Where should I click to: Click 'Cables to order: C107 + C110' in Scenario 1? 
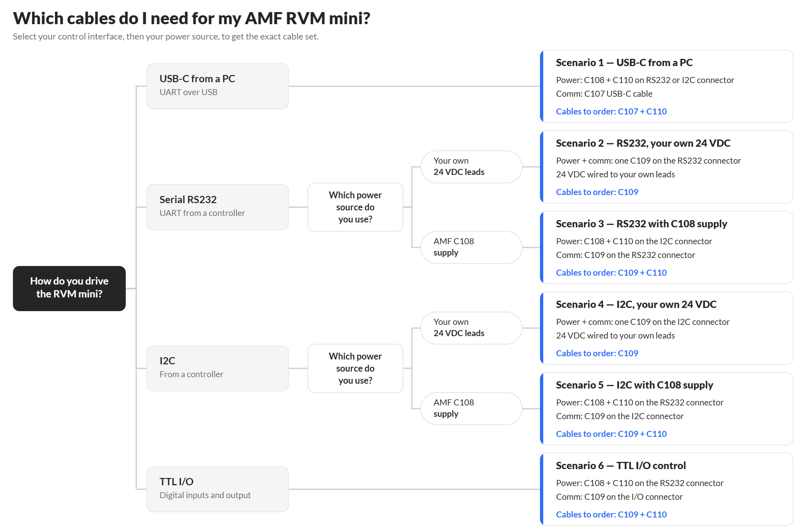(x=611, y=111)
